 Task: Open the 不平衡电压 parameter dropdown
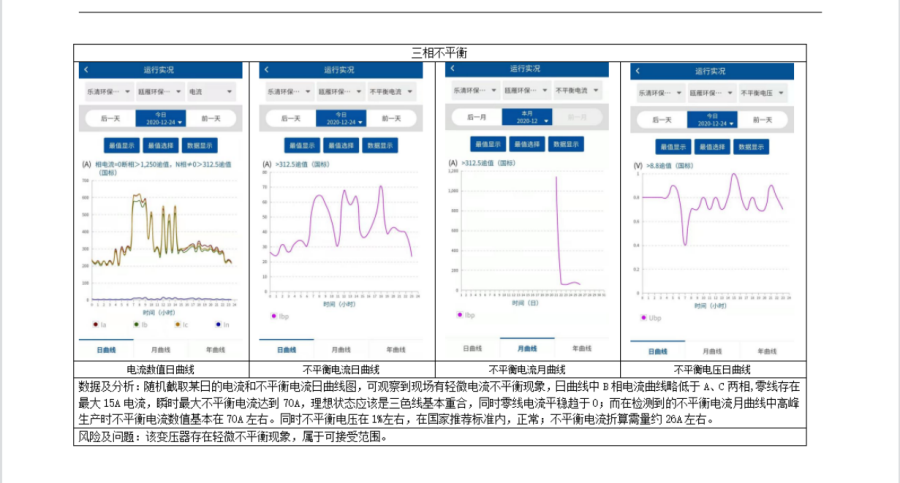tap(762, 92)
